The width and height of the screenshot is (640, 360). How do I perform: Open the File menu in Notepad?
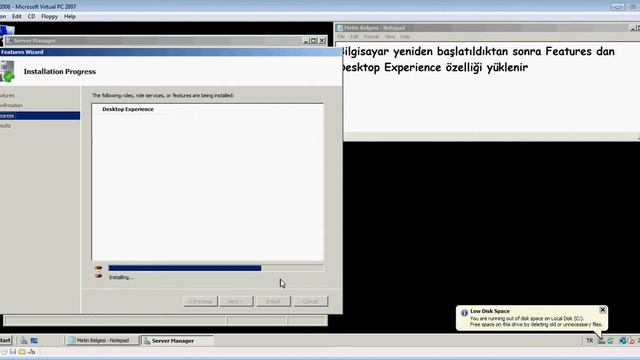[341, 37]
